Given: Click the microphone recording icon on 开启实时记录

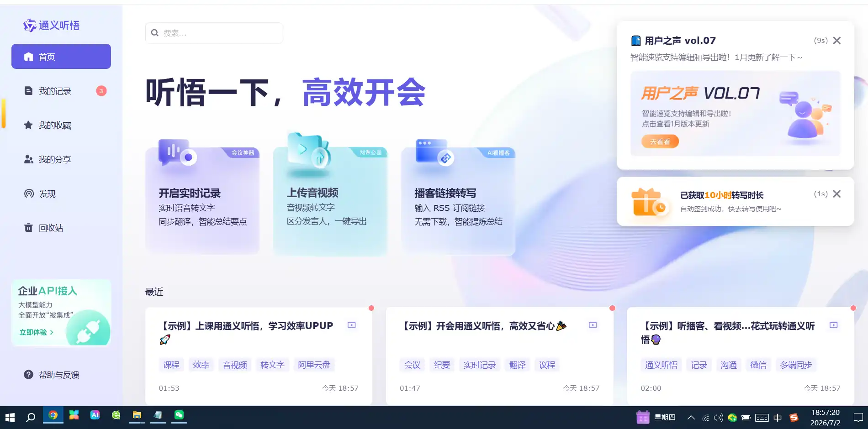Looking at the screenshot, I should [177, 153].
